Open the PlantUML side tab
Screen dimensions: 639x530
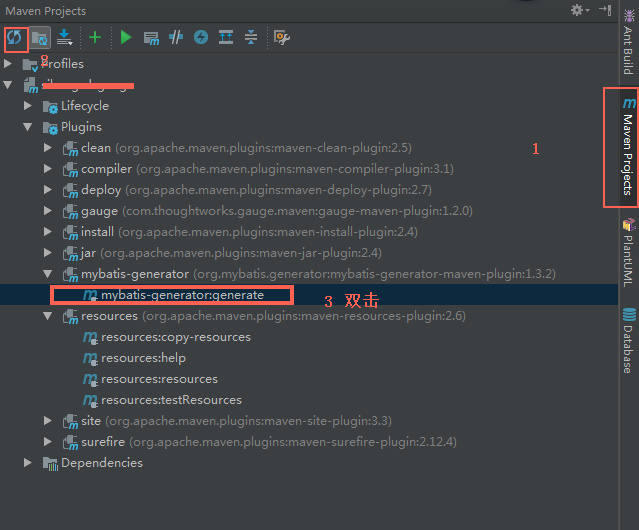point(628,253)
